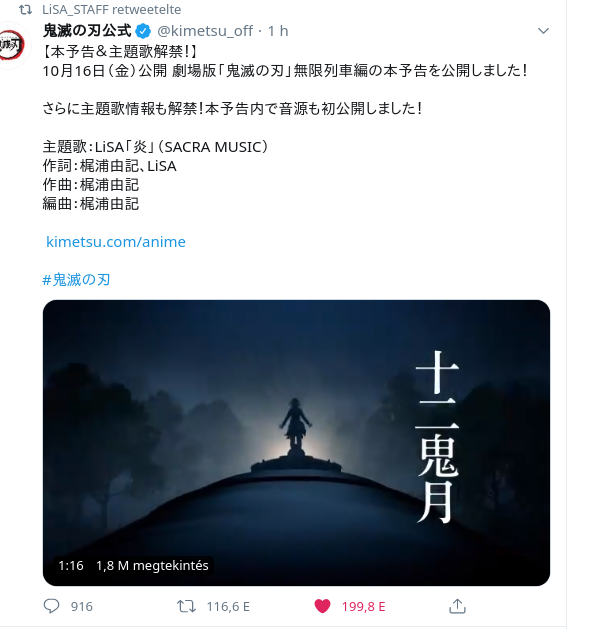Open the reply speech bubble icon
The image size is (595, 629).
tap(51, 606)
